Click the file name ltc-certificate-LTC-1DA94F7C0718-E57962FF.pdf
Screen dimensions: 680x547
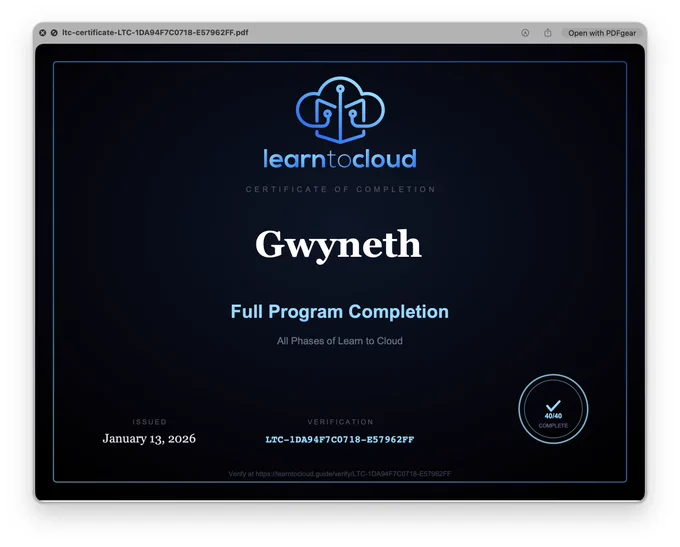[x=155, y=33]
